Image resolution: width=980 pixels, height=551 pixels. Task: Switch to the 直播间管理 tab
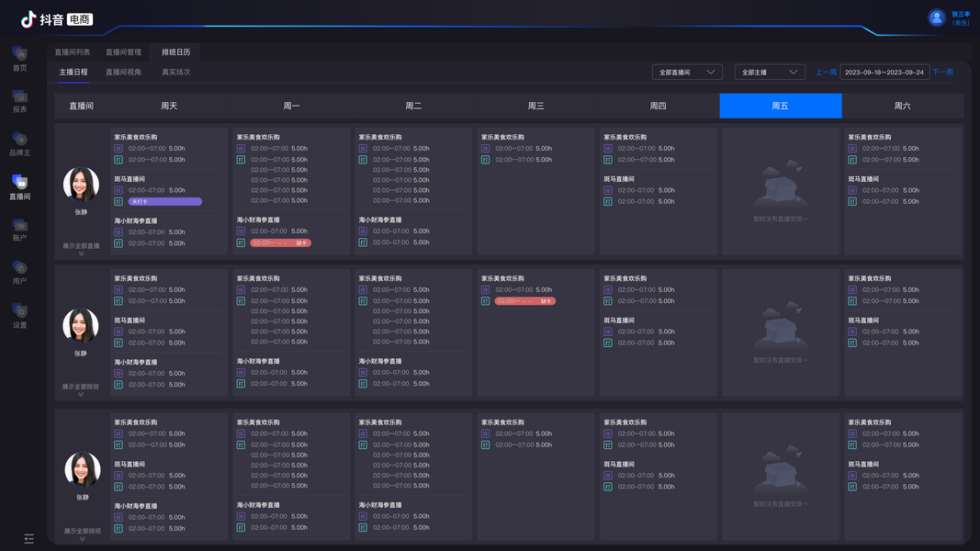(x=123, y=51)
